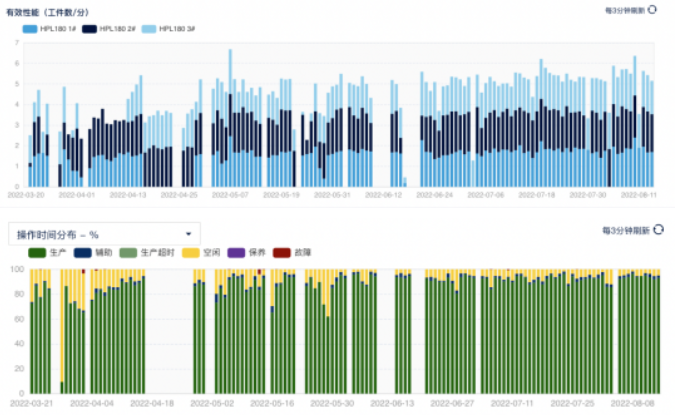The width and height of the screenshot is (679, 415).
Task: Click the 2022-05-19 date label
Action: pos(281,195)
